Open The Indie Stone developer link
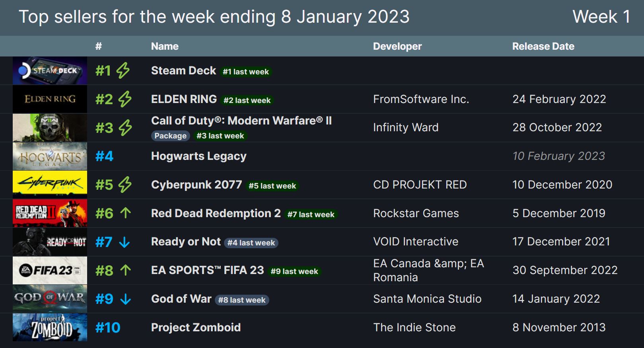The width and height of the screenshot is (644, 348). click(414, 327)
